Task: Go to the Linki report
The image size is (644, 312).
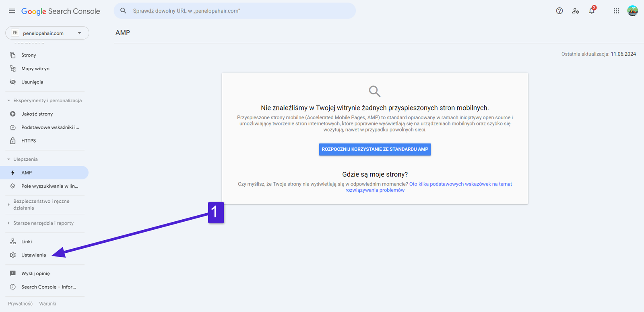Action: (27, 241)
